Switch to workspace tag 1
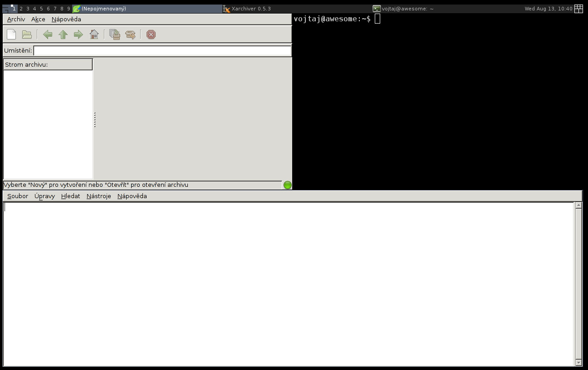Screen dimensions: 588x370 [x=14, y=9]
